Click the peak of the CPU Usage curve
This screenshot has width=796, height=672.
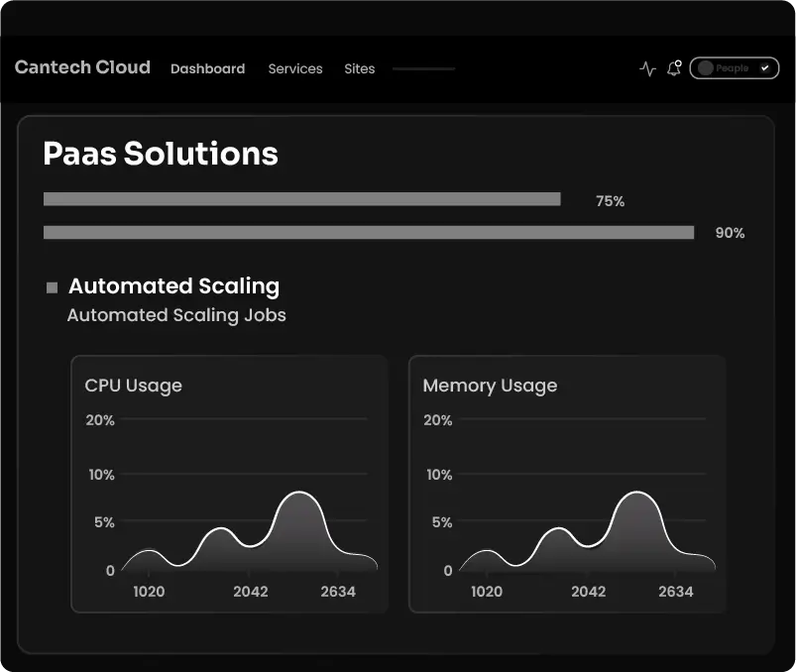[x=300, y=494]
